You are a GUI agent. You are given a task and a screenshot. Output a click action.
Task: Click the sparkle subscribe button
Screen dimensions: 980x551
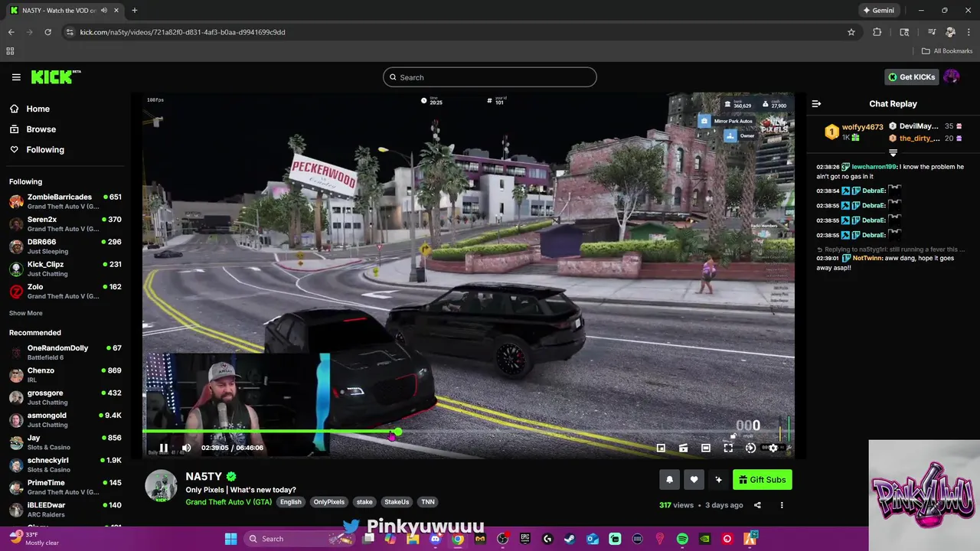[x=718, y=480]
